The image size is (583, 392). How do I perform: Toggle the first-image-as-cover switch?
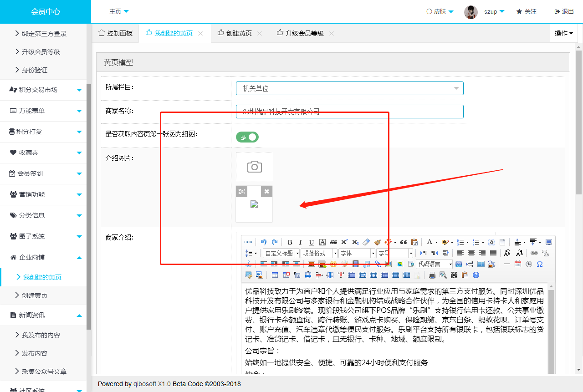[247, 137]
